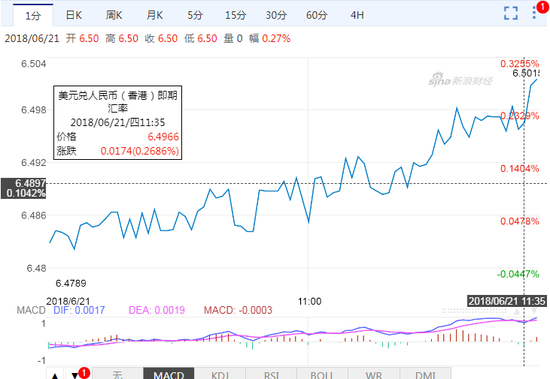This screenshot has height=379, width=550.
Task: Click the 6.486 price axis label
Action: click(34, 215)
